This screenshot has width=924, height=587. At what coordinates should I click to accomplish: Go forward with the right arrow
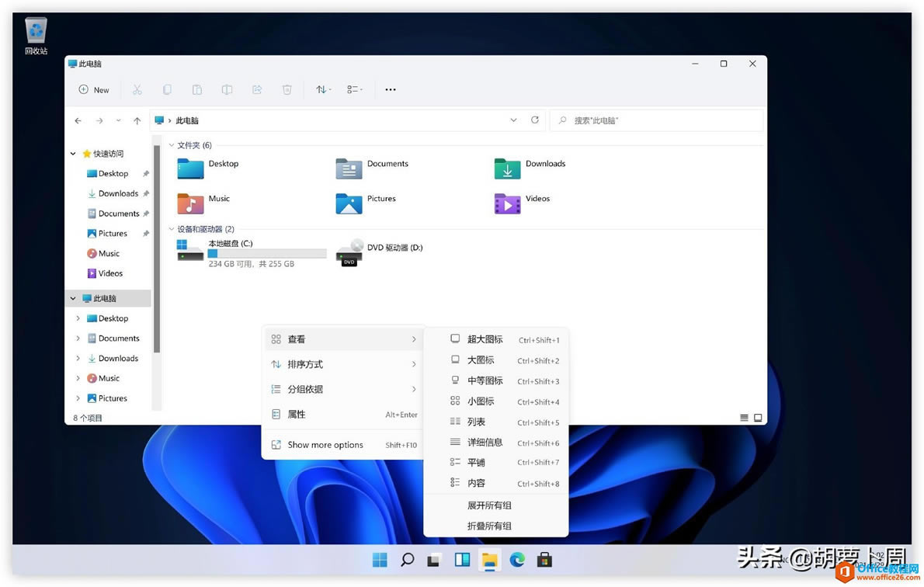(x=99, y=121)
